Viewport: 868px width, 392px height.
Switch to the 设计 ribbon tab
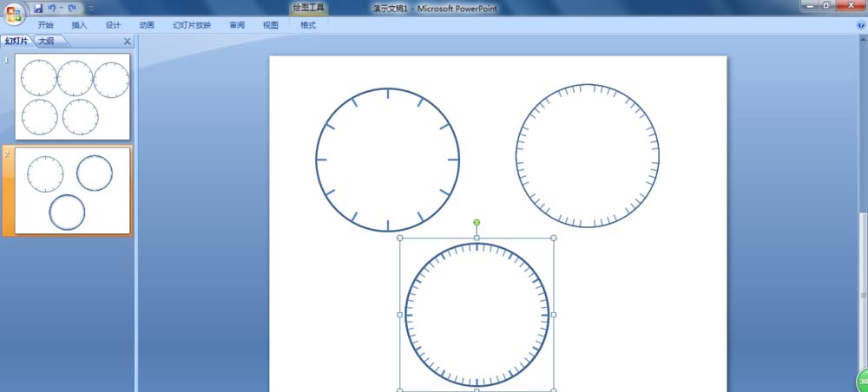[x=113, y=25]
